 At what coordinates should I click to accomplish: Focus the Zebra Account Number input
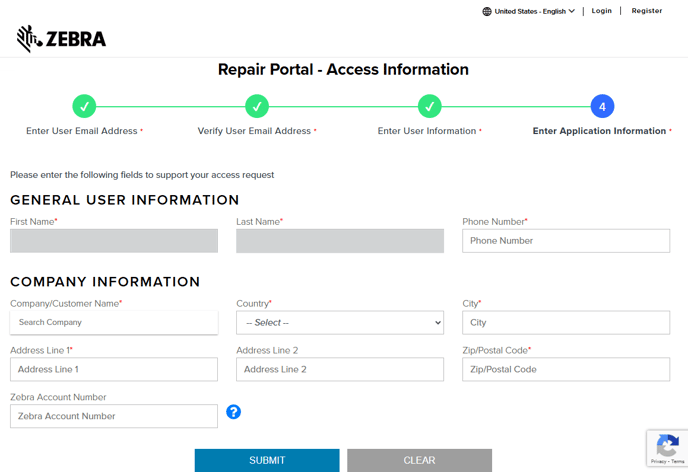[x=114, y=416]
